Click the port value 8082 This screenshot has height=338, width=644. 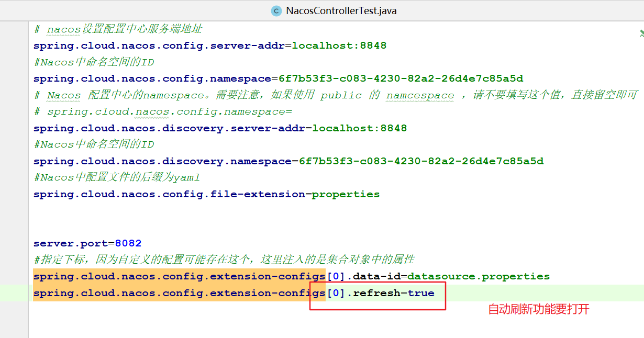tap(128, 243)
